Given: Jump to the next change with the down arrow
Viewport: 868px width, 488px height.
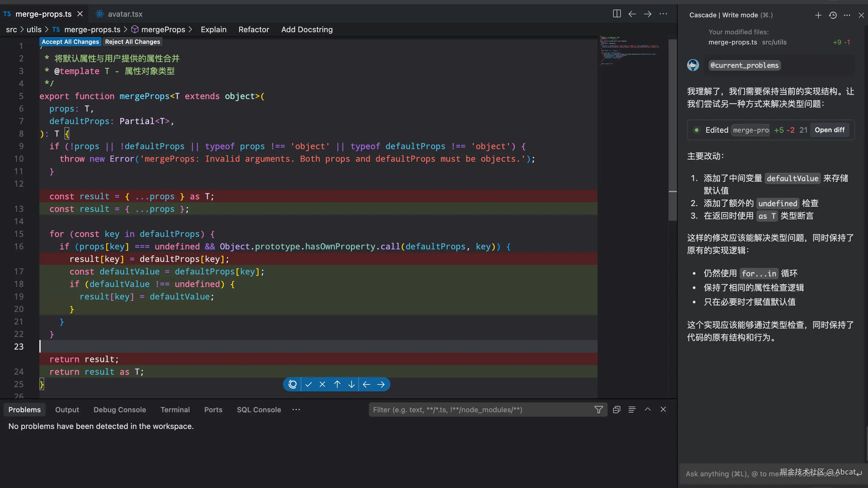Looking at the screenshot, I should (x=351, y=384).
